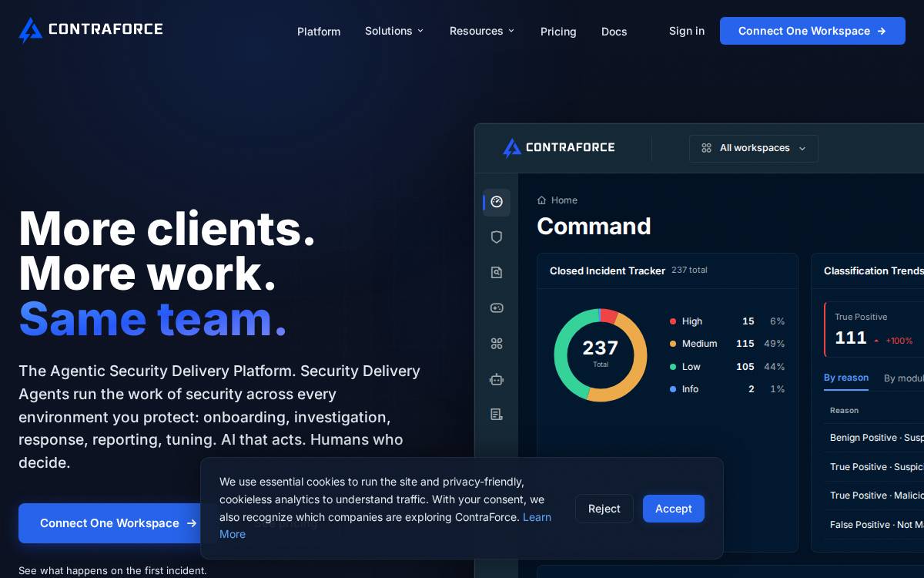Screen dimensions: 924x578
Task: Click Sign in
Action: (x=687, y=31)
